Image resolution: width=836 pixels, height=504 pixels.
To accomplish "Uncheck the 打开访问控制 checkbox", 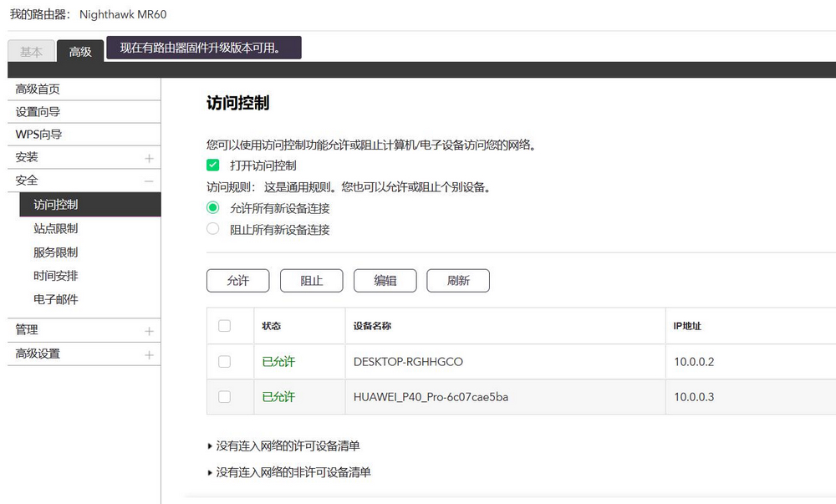I will point(212,165).
